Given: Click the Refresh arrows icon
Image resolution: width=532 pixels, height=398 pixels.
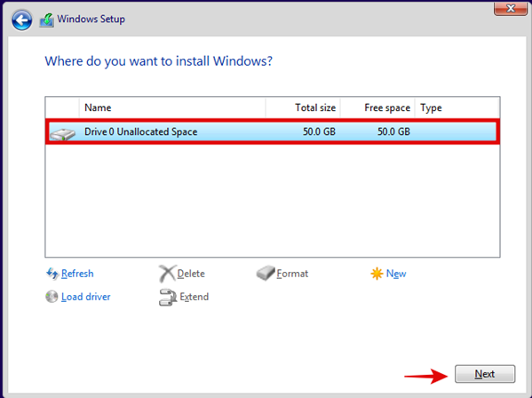Looking at the screenshot, I should coord(52,274).
